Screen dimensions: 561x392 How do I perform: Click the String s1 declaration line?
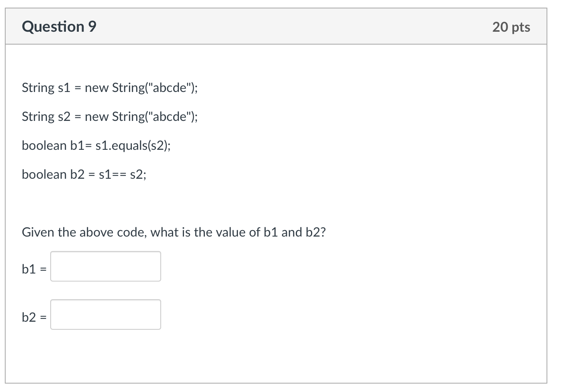point(110,88)
